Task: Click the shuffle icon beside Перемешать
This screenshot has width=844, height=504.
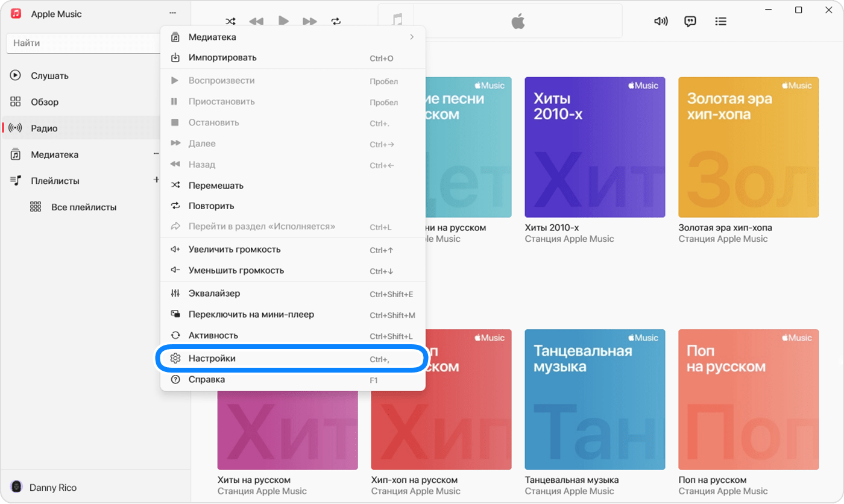Action: click(175, 185)
